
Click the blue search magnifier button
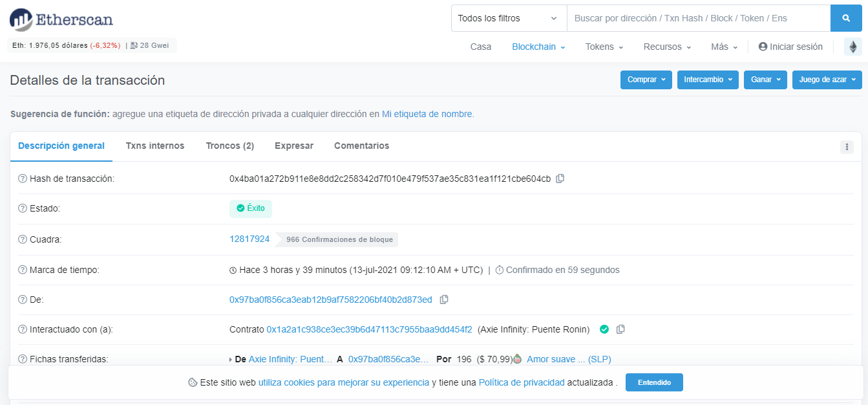[x=846, y=18]
